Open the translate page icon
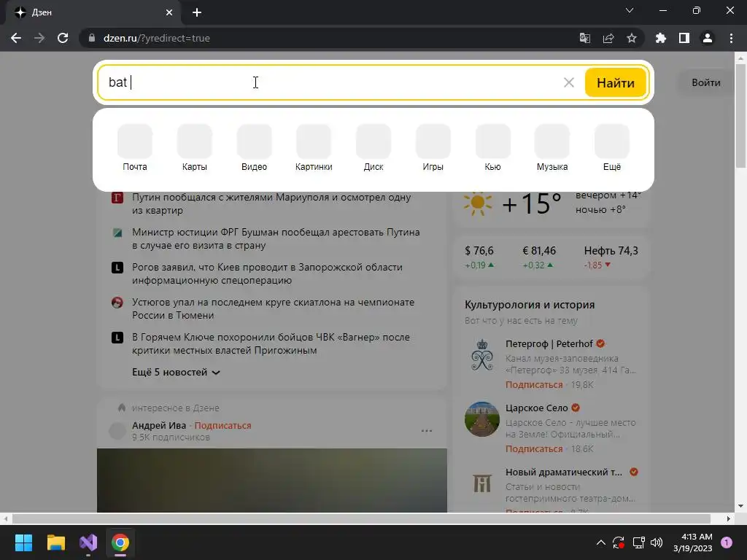Image resolution: width=747 pixels, height=560 pixels. coord(584,38)
